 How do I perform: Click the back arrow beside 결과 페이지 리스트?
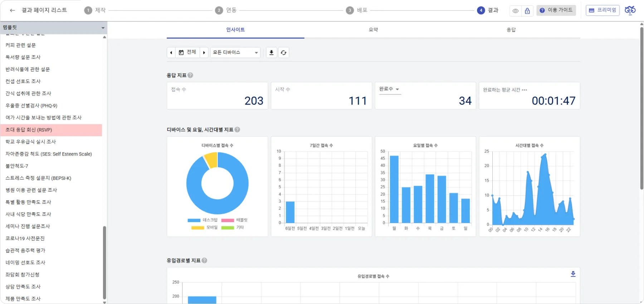pos(13,10)
